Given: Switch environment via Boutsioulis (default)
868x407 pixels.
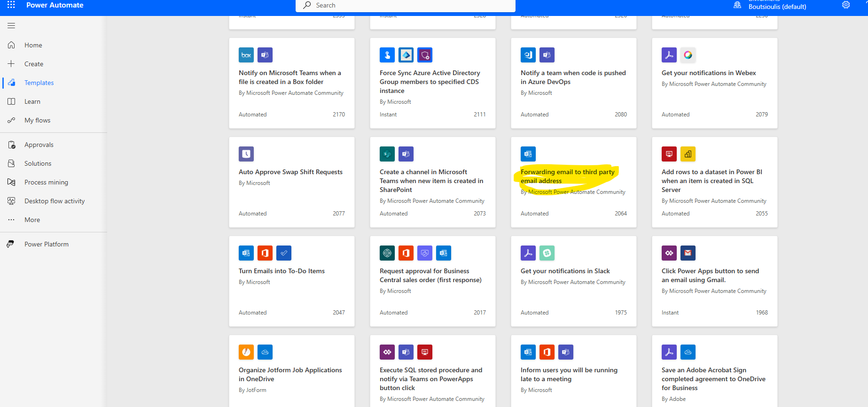Looking at the screenshot, I should point(777,7).
